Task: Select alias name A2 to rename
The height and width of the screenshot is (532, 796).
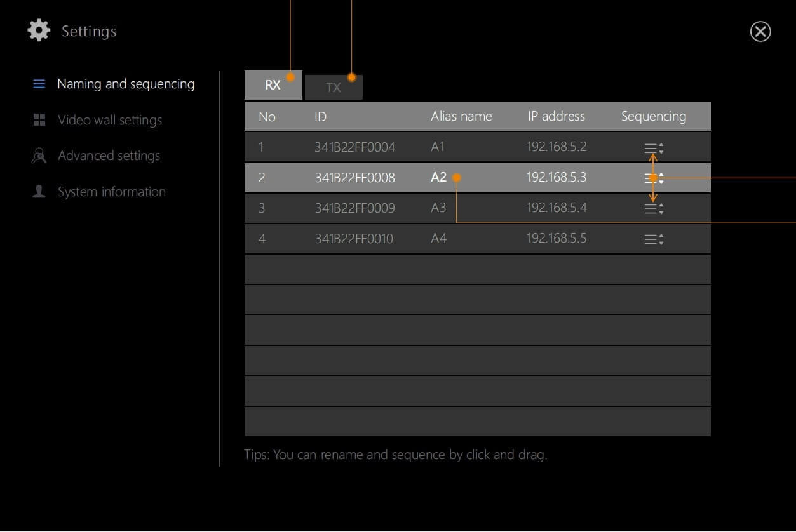Action: click(438, 178)
